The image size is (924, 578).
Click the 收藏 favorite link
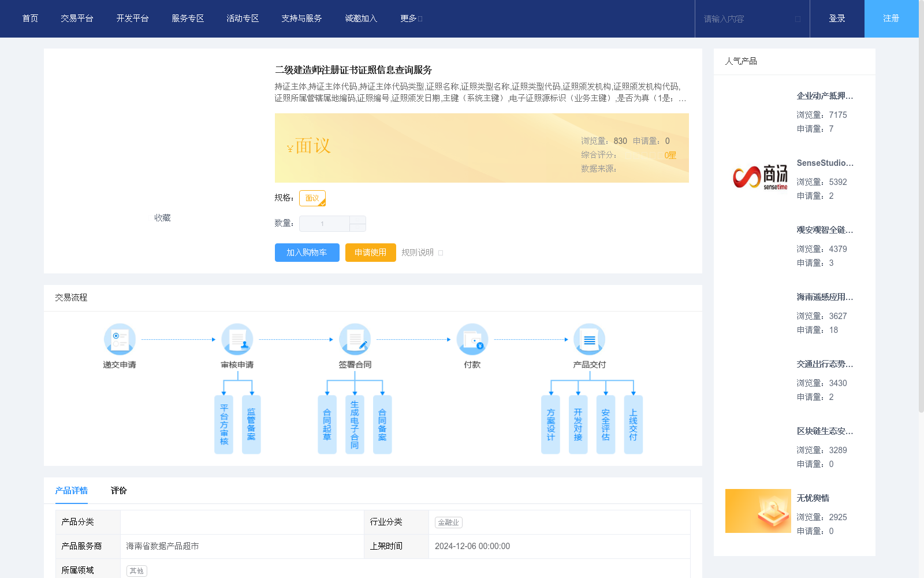[x=162, y=218]
